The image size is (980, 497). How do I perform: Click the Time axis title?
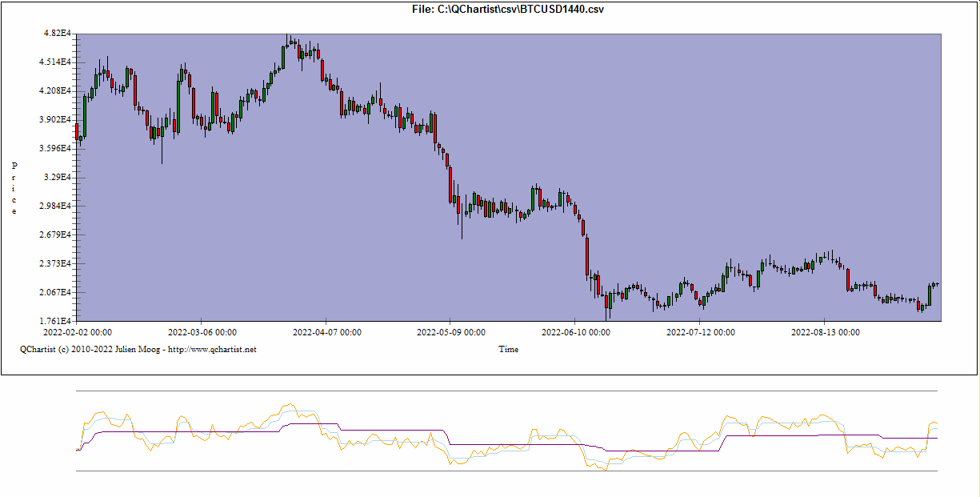click(508, 349)
